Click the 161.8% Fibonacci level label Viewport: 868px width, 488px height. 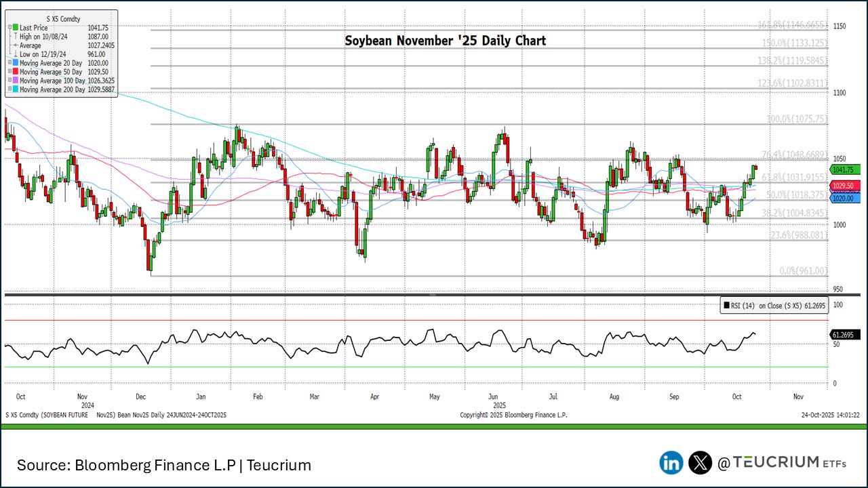(x=793, y=25)
